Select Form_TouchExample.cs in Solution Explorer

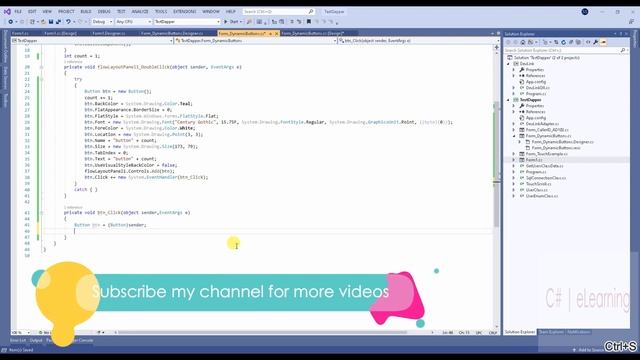coord(546,154)
